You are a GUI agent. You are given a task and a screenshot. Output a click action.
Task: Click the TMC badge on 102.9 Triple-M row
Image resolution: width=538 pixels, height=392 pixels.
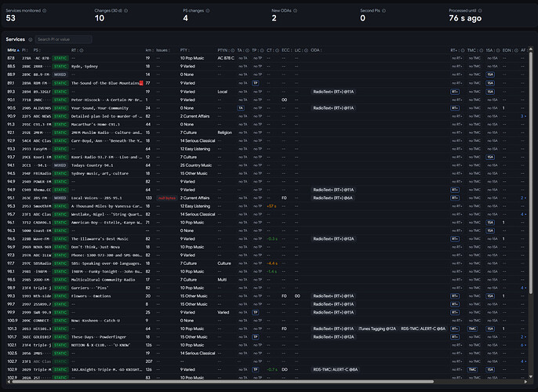coord(472,369)
